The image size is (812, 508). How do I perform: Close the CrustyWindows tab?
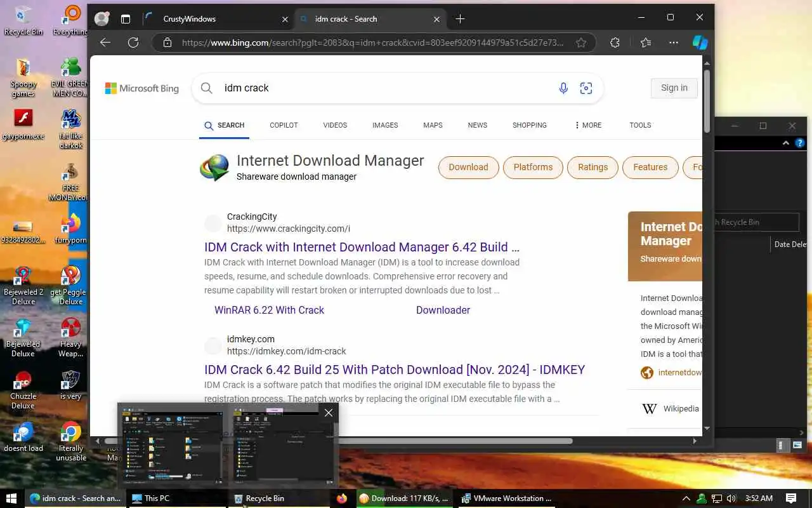(x=285, y=19)
